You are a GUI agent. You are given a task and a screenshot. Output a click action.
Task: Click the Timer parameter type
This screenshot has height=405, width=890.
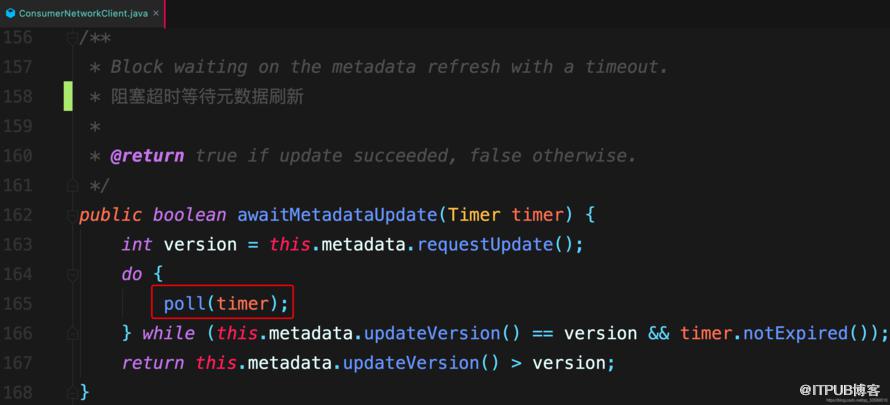474,215
